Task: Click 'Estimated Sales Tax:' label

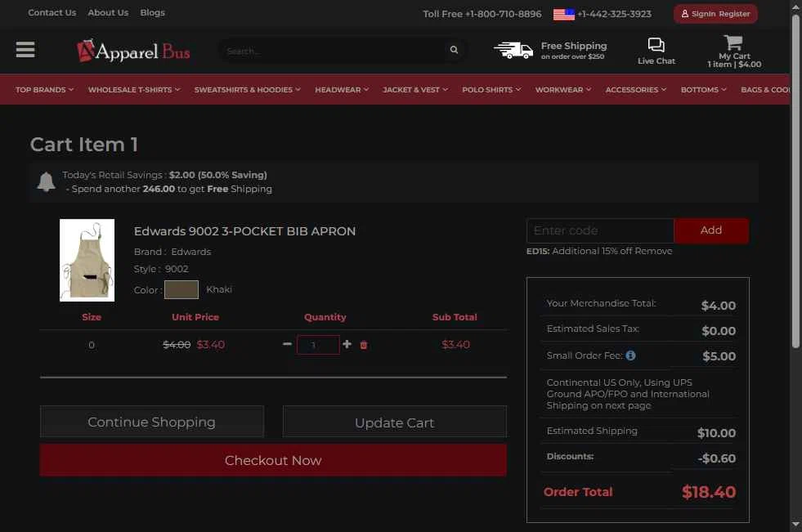Action: 593,329
